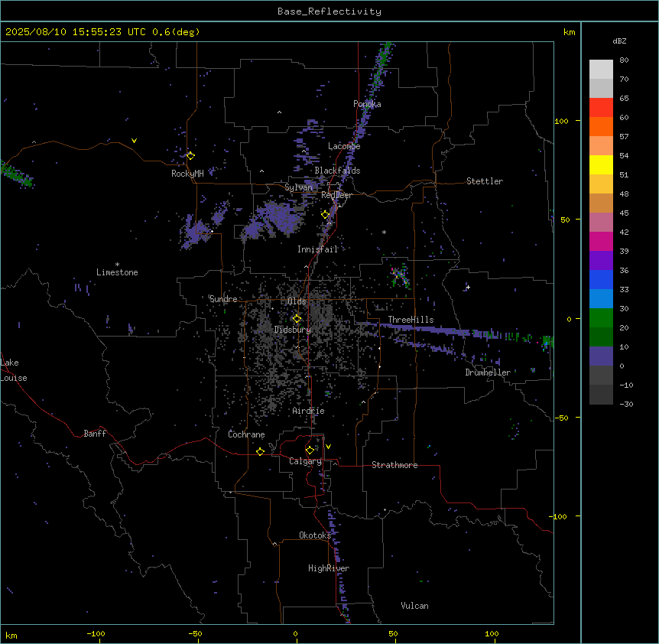Click the Sylvan label
659x644 pixels.
(298, 187)
